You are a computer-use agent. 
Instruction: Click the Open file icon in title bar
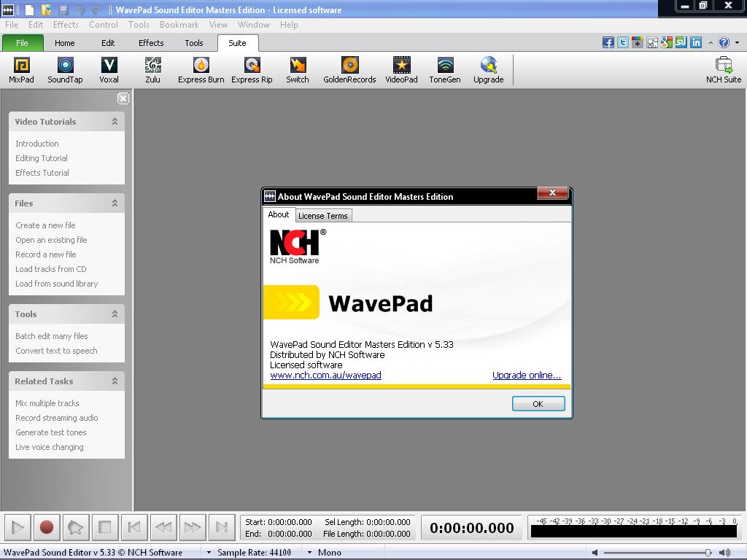pos(46,9)
